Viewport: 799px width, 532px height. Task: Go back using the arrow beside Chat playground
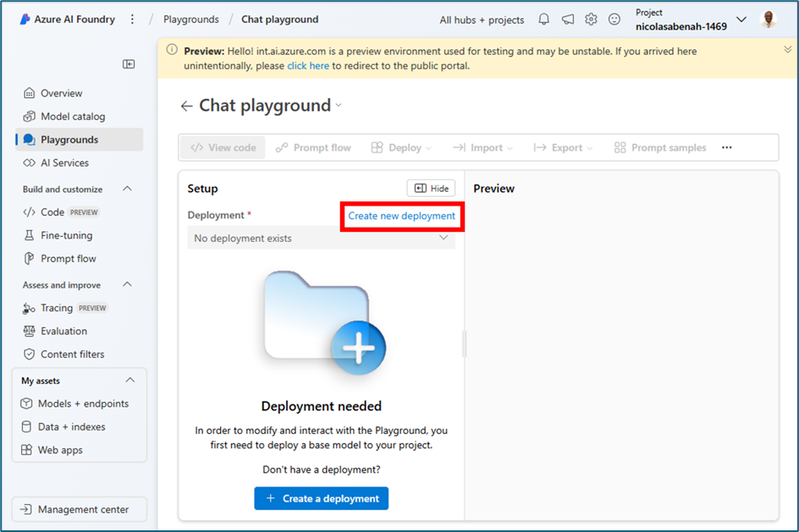186,106
